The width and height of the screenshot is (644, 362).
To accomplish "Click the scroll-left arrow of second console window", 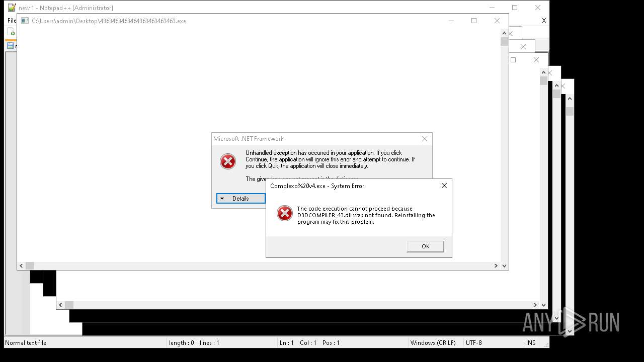I will click(x=60, y=305).
